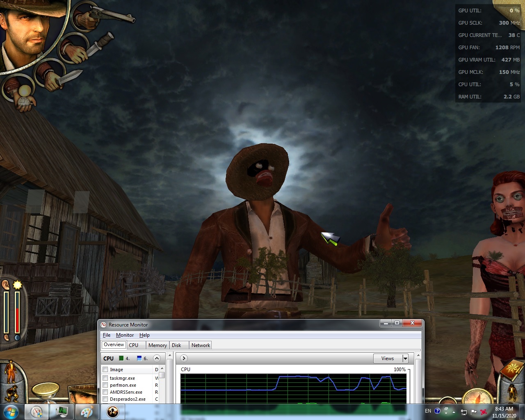Click the Views button
525x420 pixels.
coord(388,358)
